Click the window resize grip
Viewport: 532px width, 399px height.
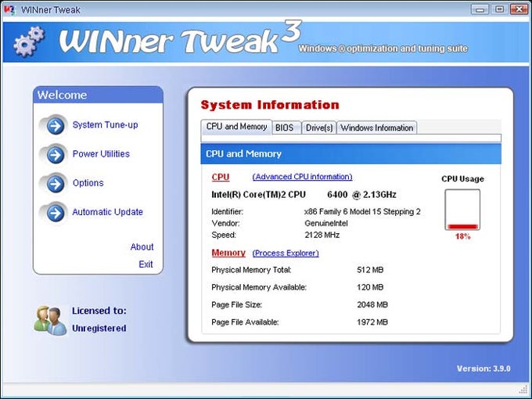(x=523, y=389)
